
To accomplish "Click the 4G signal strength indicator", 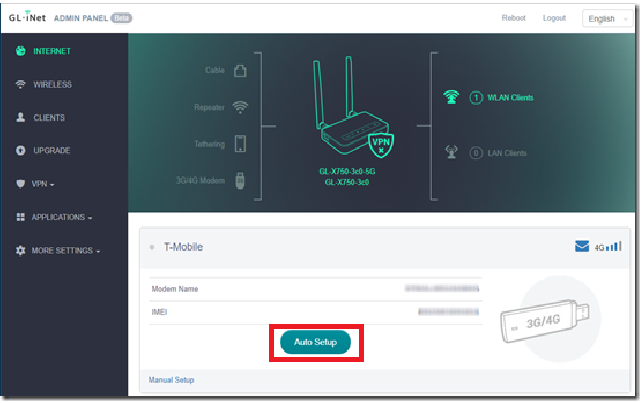I will tap(608, 247).
